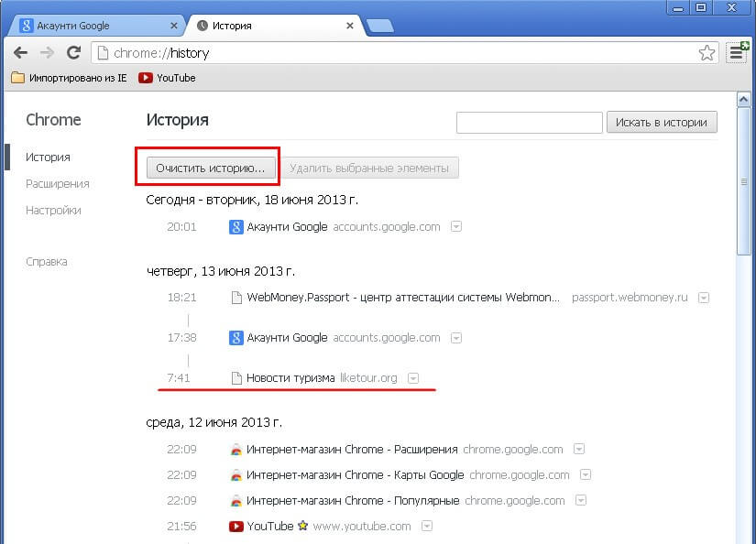Minimize the Chrome window

point(678,7)
